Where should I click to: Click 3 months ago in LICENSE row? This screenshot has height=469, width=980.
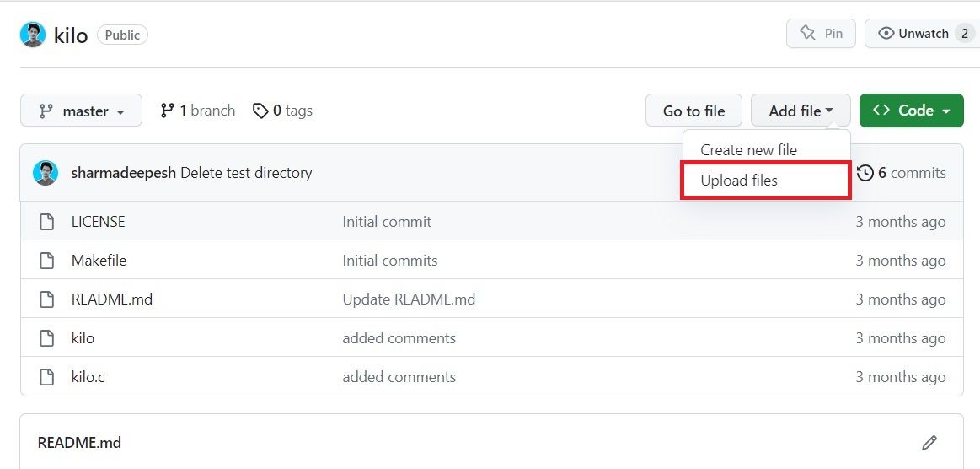pos(901,222)
